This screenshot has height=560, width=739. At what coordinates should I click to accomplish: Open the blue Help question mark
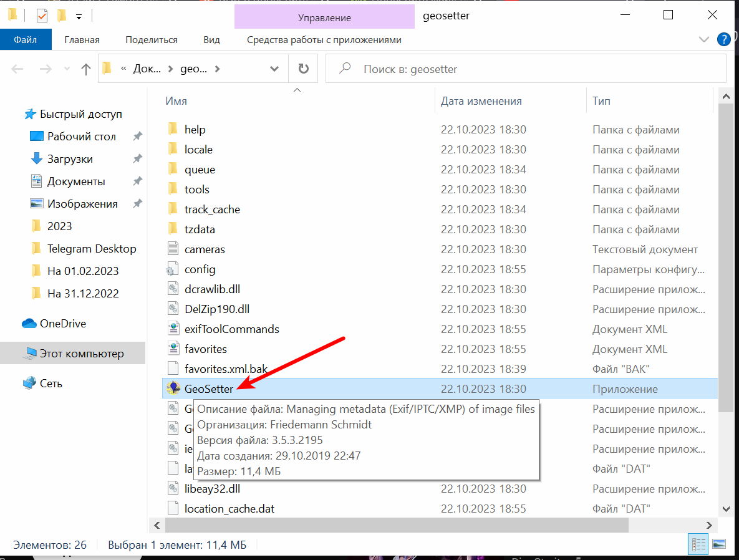723,39
